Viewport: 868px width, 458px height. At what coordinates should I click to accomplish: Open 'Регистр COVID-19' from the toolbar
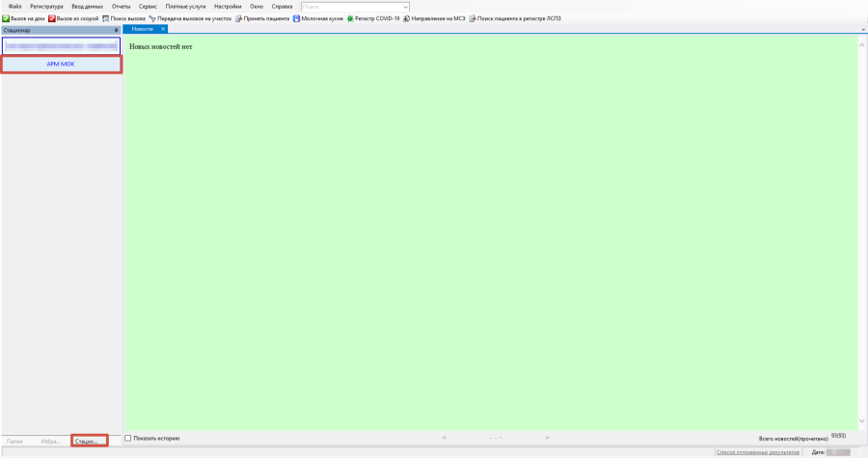(351, 18)
